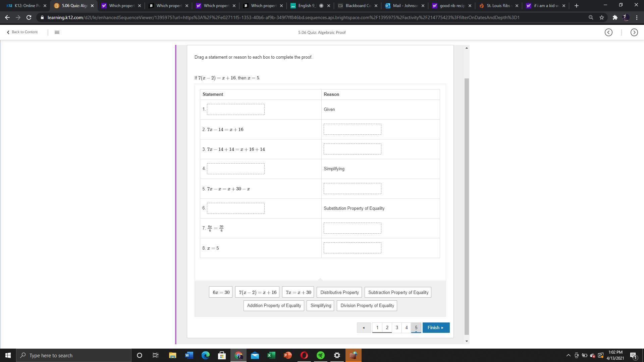Open the browser zoom magnifier icon

pyautogui.click(x=591, y=17)
